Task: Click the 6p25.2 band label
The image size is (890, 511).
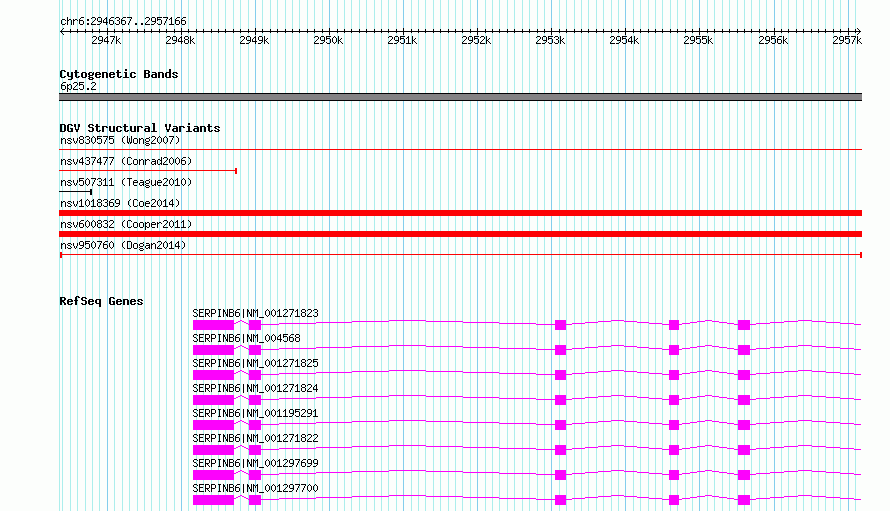Action: [x=78, y=86]
